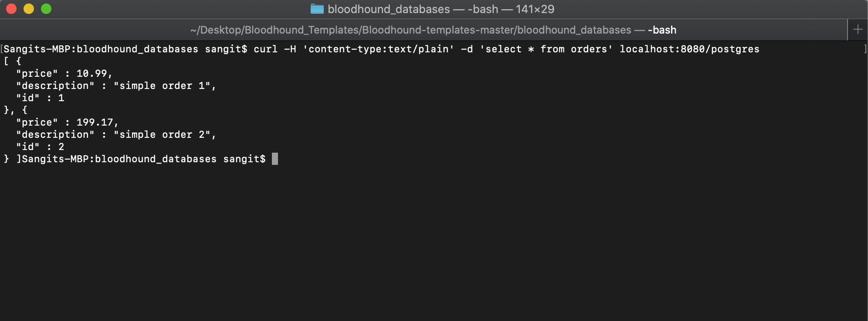Click the 'select * from orders' query text

coord(547,49)
